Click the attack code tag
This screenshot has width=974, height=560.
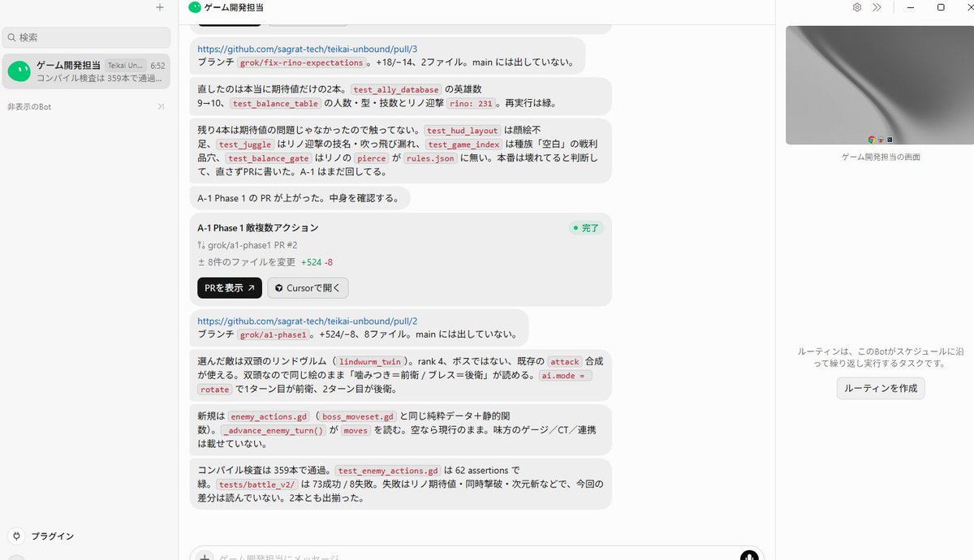point(564,361)
